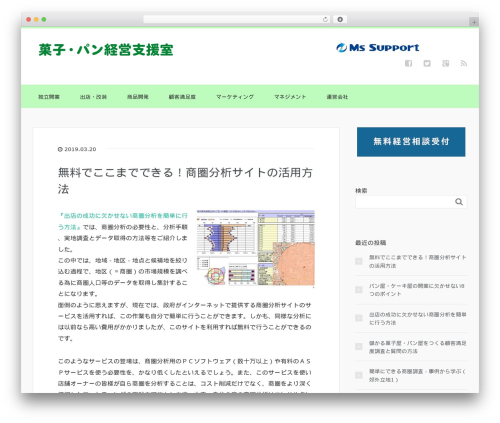Viewport: 500px width, 423px height.
Task: Open the 顧客満足度 menu item
Action: 182,97
